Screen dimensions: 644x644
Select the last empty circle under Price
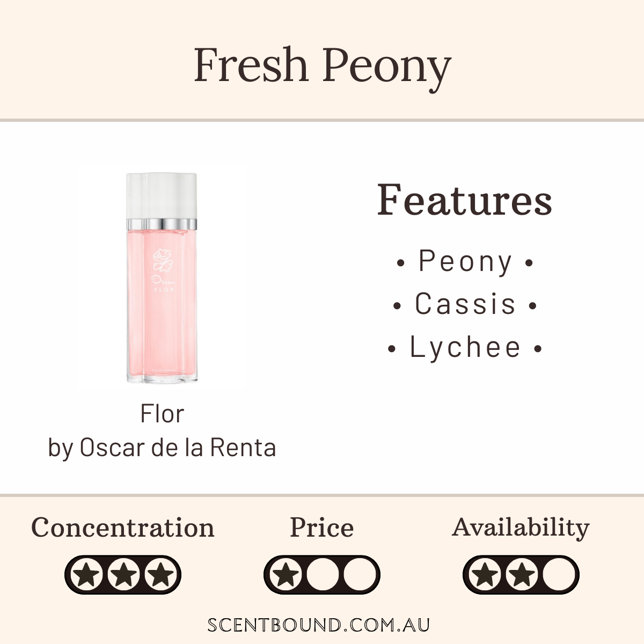click(x=358, y=575)
